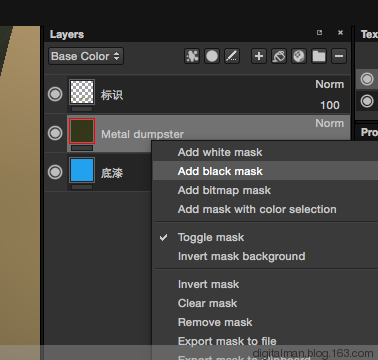Click the add effect icon in Layers toolbar
Viewport: 378px width, 360px height.
[192, 56]
